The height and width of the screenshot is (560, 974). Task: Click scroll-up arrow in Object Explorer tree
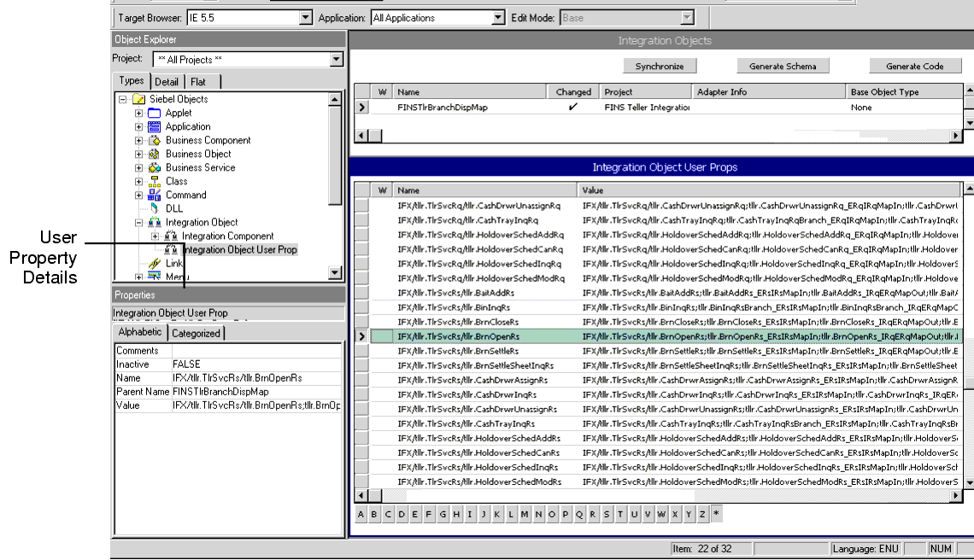point(335,99)
